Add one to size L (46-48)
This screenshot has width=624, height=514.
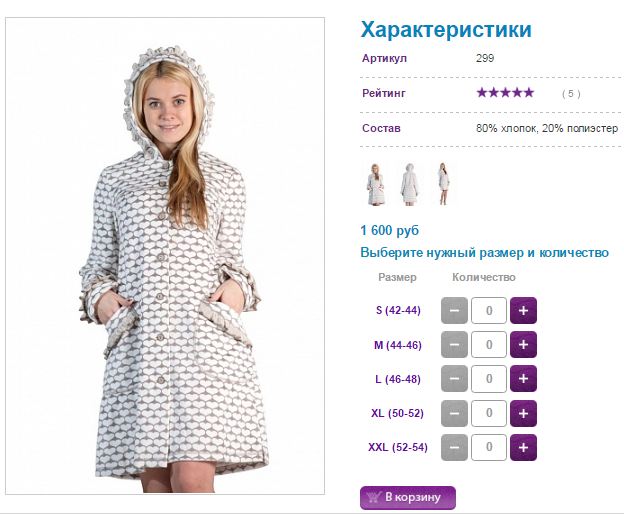(x=523, y=379)
